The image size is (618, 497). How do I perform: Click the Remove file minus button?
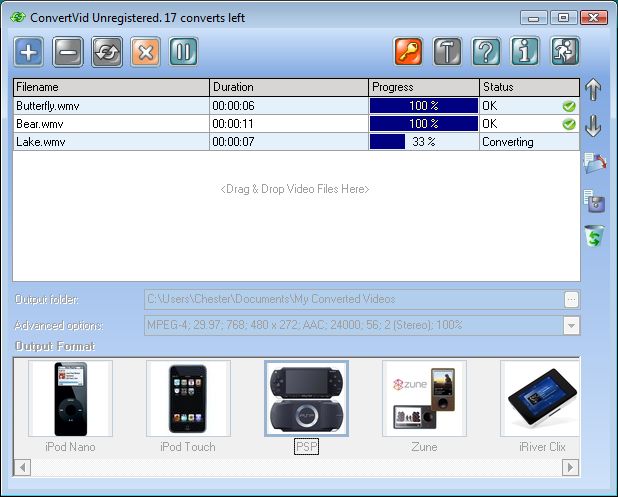click(x=67, y=51)
